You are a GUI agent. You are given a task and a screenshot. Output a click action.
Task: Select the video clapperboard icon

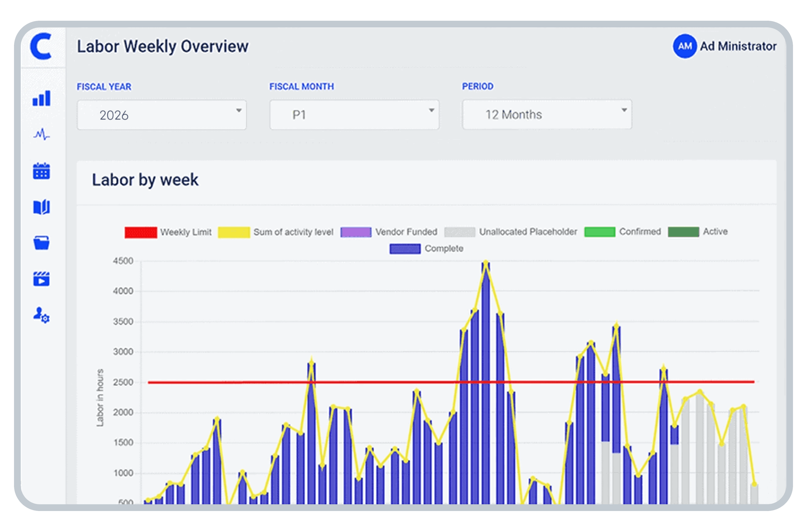click(41, 279)
